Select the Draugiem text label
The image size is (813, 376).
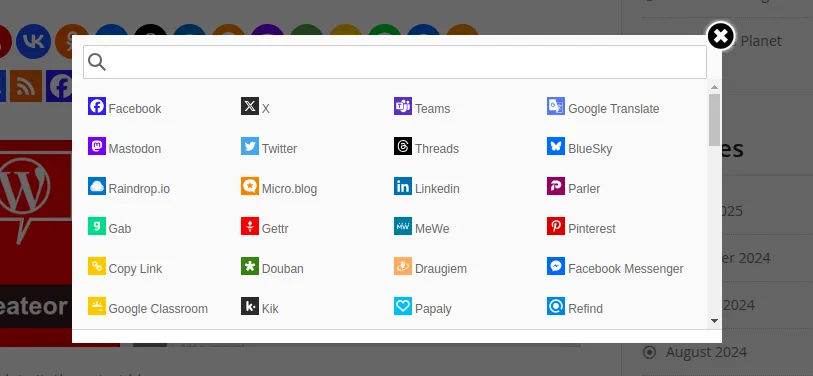441,269
